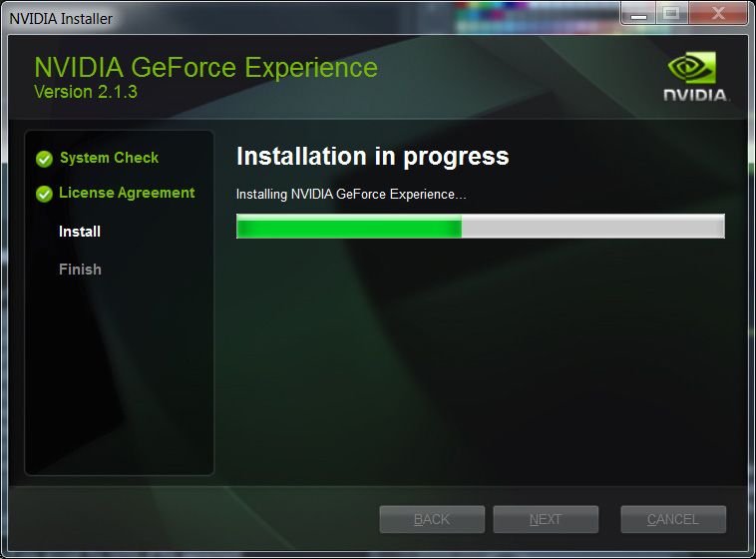Cancel the installation with CANCEL button

pyautogui.click(x=673, y=519)
